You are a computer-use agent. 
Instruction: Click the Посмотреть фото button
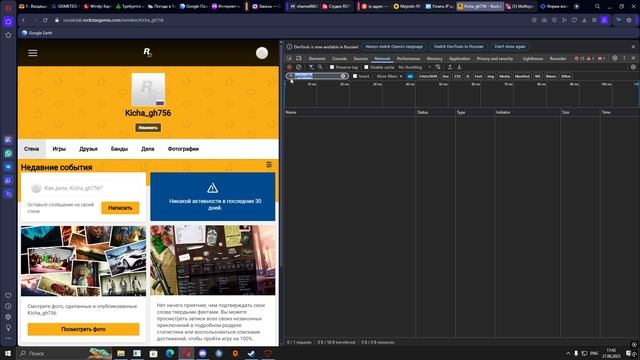83,329
